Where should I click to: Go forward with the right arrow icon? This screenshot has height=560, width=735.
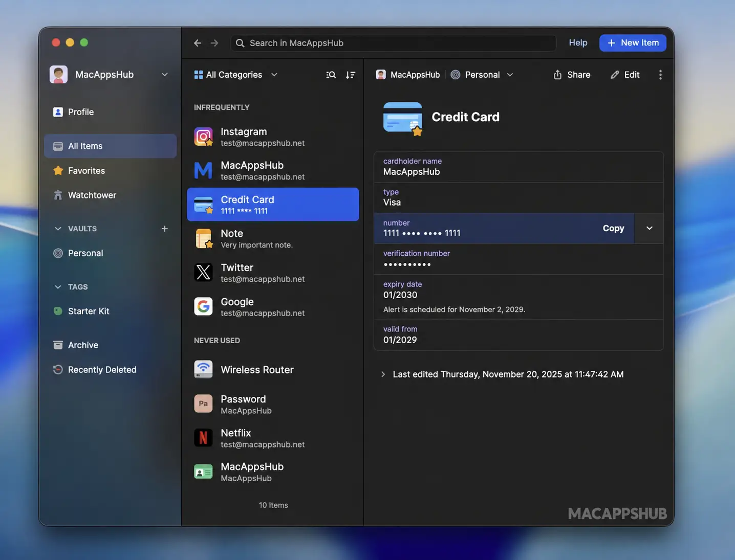[x=214, y=43]
